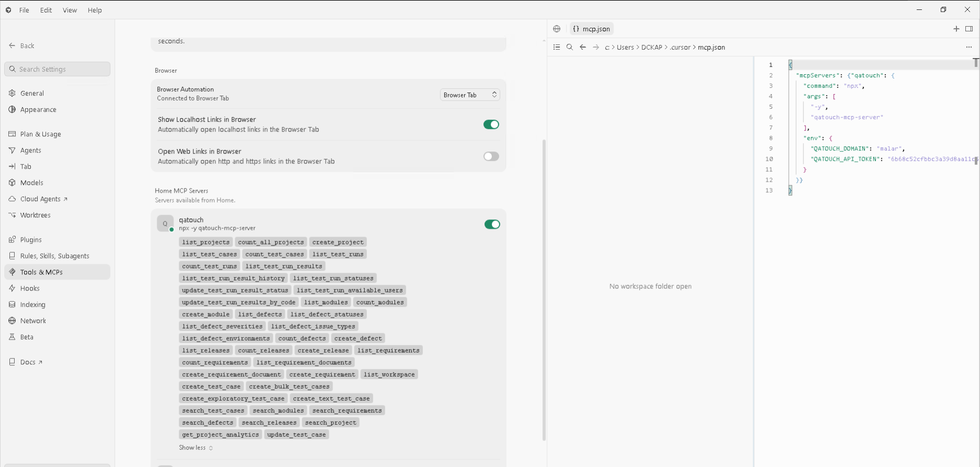Collapse tool list with Show less

click(x=196, y=448)
